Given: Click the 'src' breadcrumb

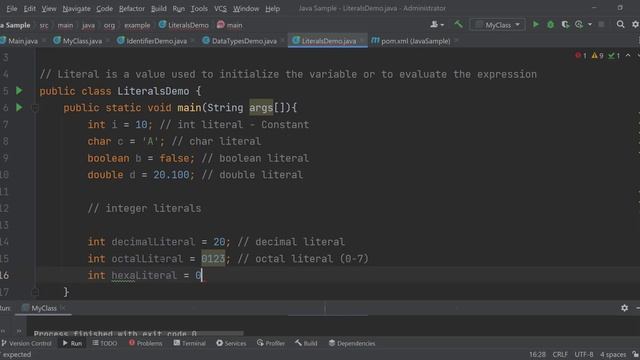Looking at the screenshot, I should pyautogui.click(x=44, y=25).
